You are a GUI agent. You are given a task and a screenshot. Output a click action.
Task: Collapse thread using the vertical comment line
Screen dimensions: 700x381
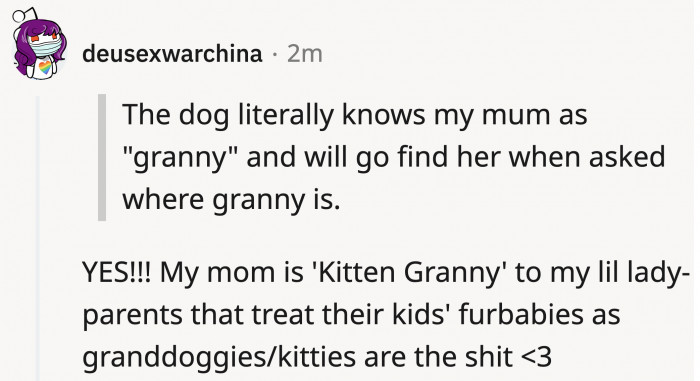38,237
